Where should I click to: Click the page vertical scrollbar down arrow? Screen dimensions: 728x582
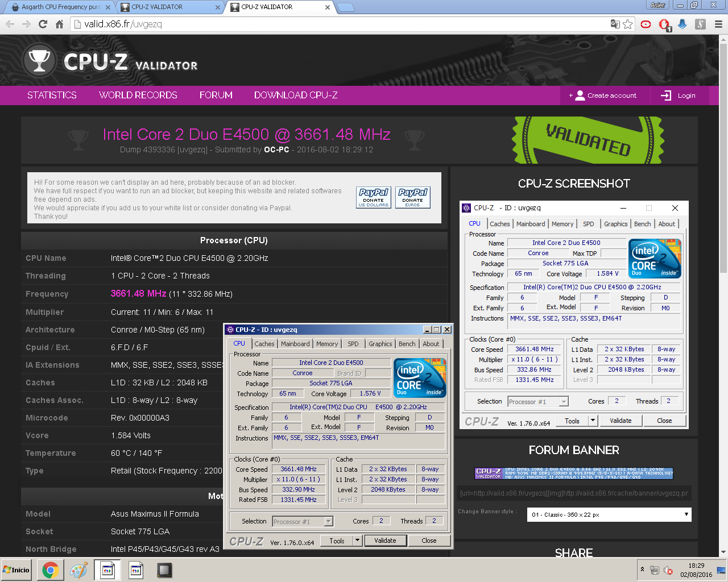[x=723, y=551]
